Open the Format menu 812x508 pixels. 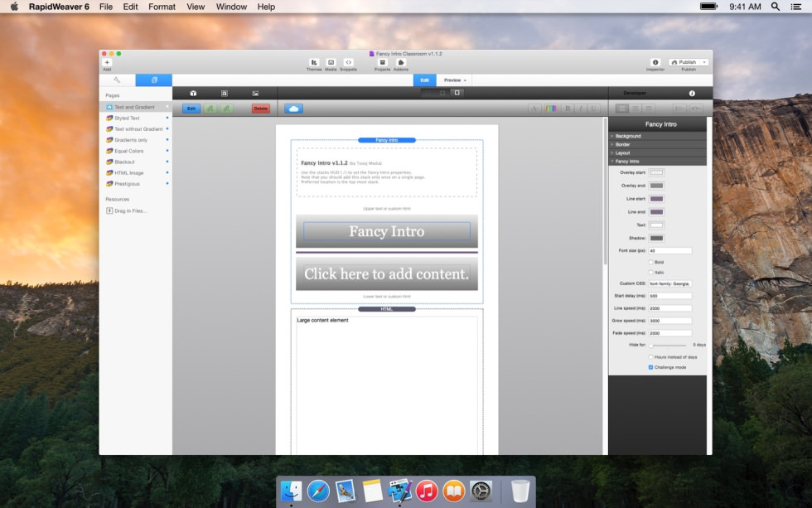click(162, 7)
